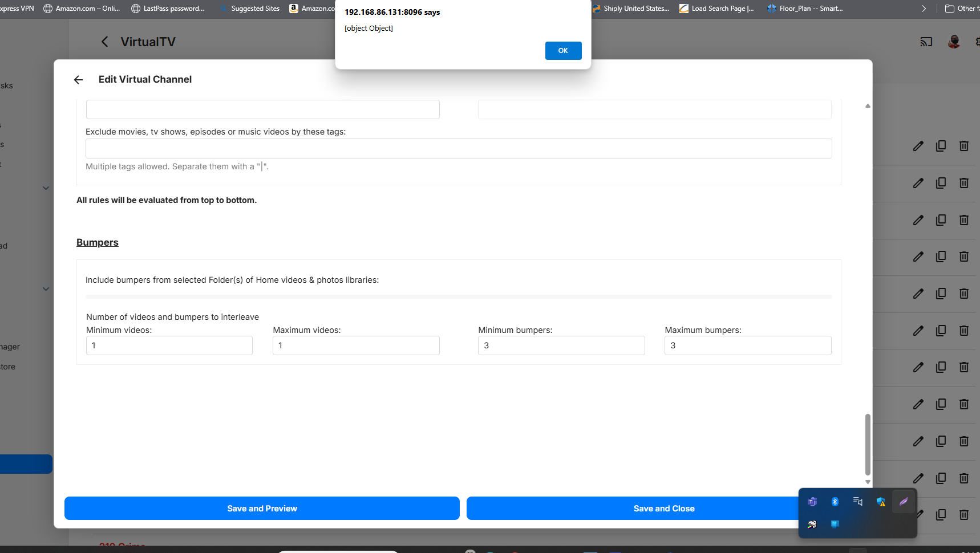Open the audio speaker tray icon
Screen dimensions: 980x553
click(858, 502)
